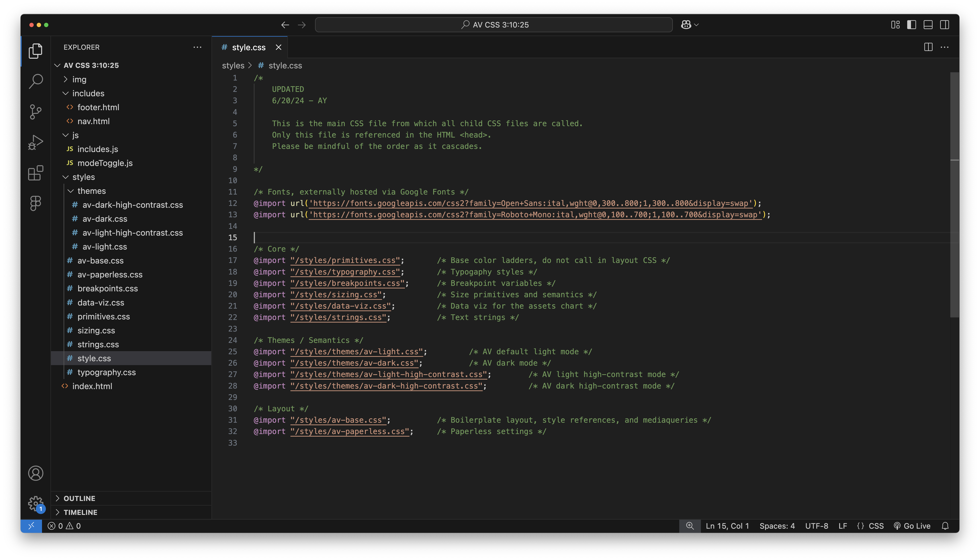Open the Manage gear icon
The width and height of the screenshot is (980, 560).
(35, 503)
